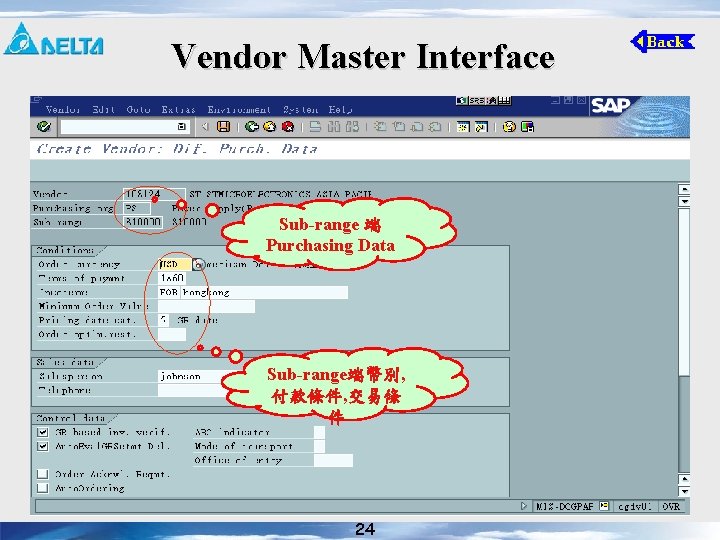Click the yellow Exit toolbar icon
The height and width of the screenshot is (540, 720).
[270, 127]
